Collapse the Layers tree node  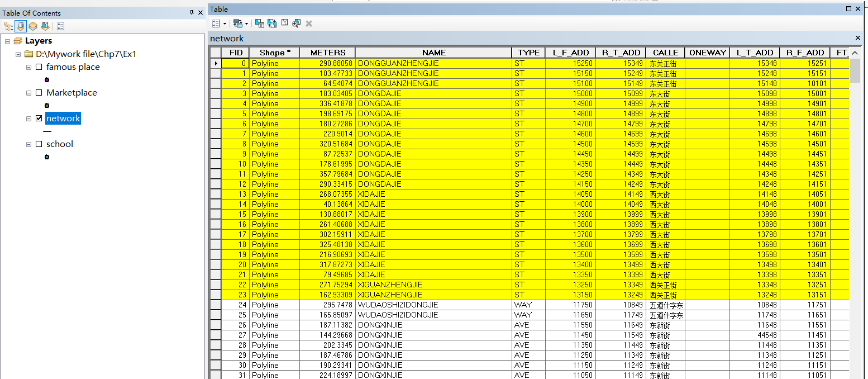7,41
